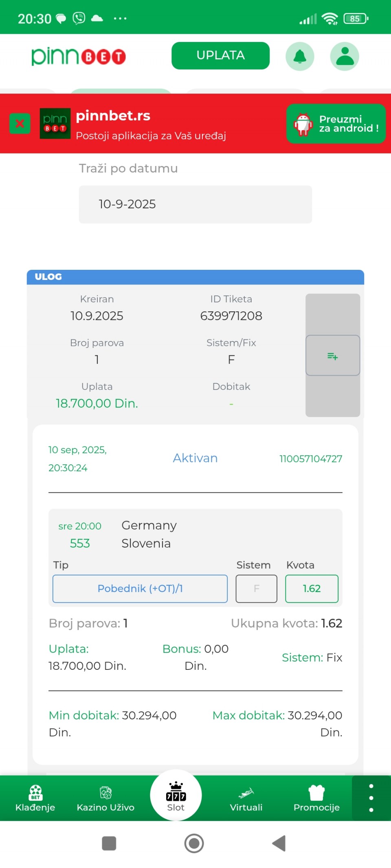Tap the Sistem F box
This screenshot has width=391, height=868.
(x=257, y=588)
